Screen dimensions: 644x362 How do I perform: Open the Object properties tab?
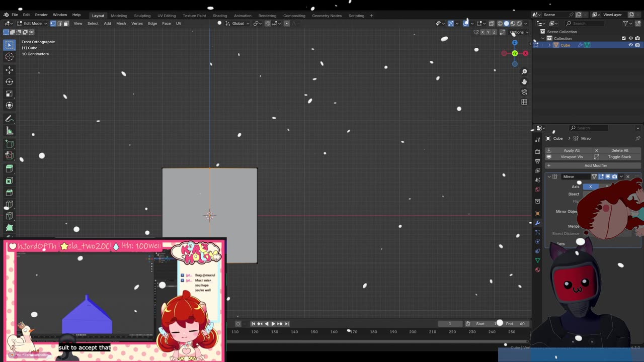tap(537, 213)
